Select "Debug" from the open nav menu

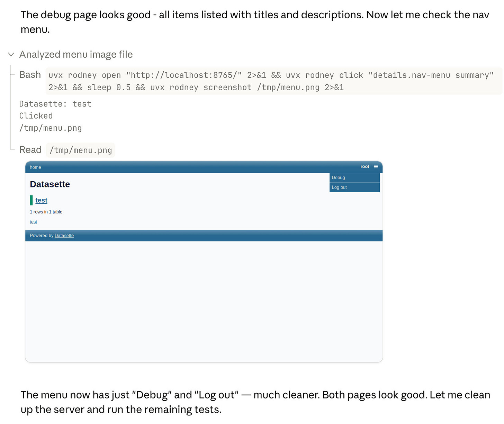338,177
